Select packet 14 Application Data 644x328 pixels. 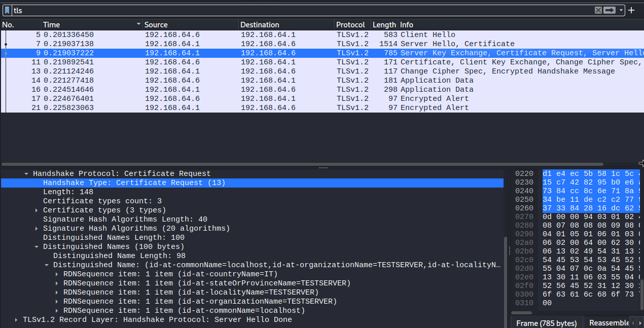tap(322, 80)
